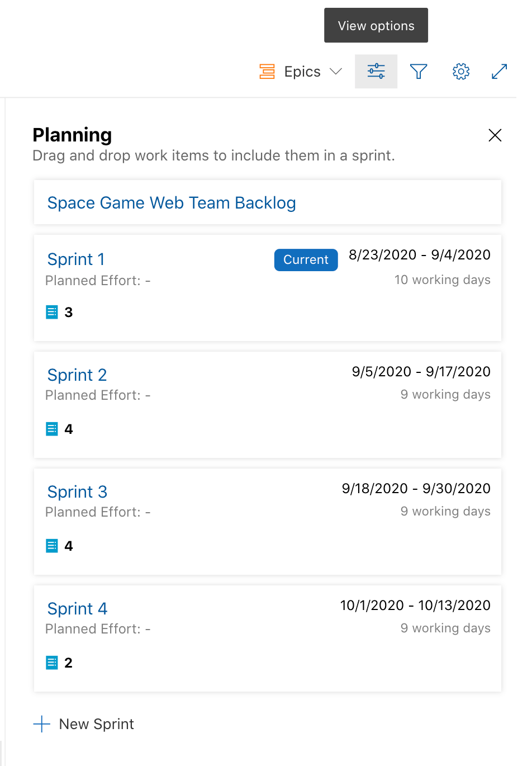This screenshot has height=766, width=532.
Task: Click the filter funnel icon
Action: [x=419, y=72]
